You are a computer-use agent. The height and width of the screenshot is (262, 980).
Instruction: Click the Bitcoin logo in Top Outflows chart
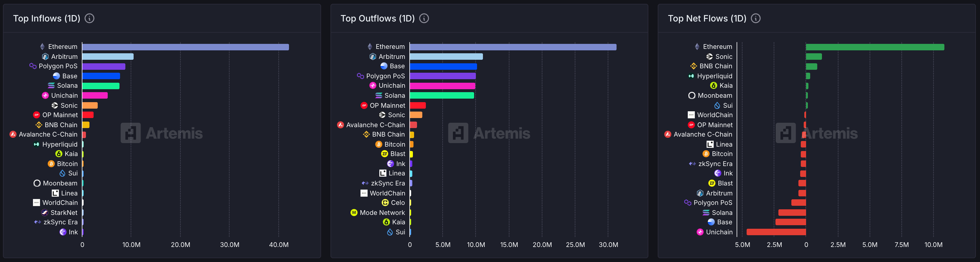[378, 144]
